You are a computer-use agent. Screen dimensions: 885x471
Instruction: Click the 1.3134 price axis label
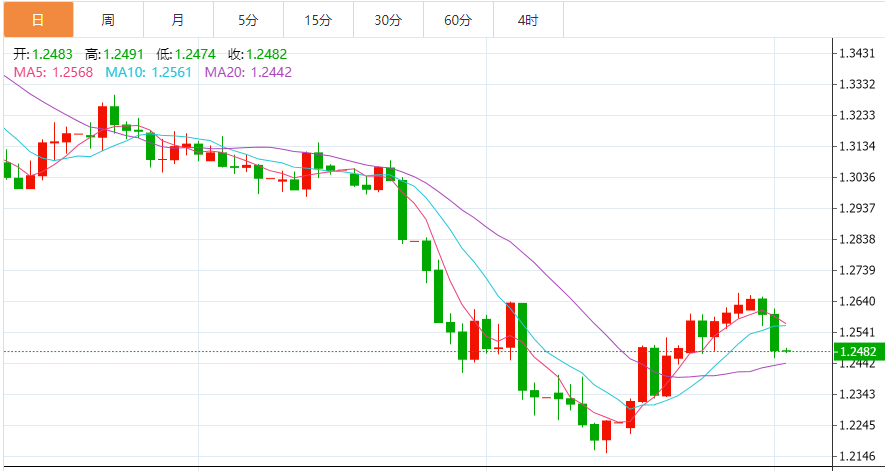[x=857, y=147]
